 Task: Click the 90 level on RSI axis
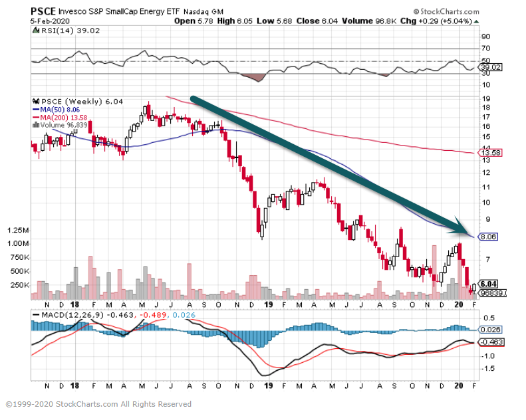point(485,37)
